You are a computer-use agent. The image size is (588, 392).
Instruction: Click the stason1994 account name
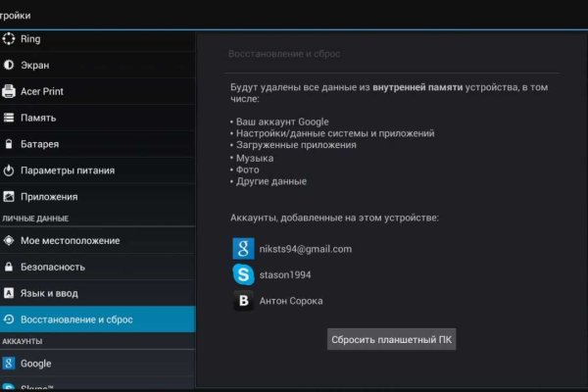tap(288, 275)
